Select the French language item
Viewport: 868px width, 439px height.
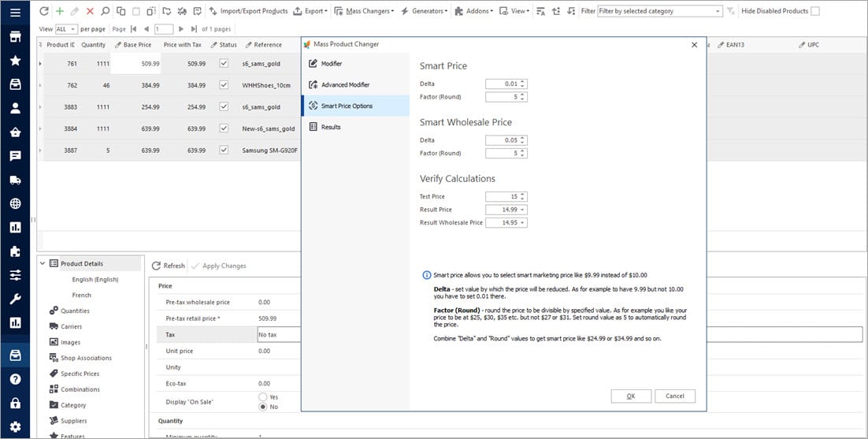[81, 295]
